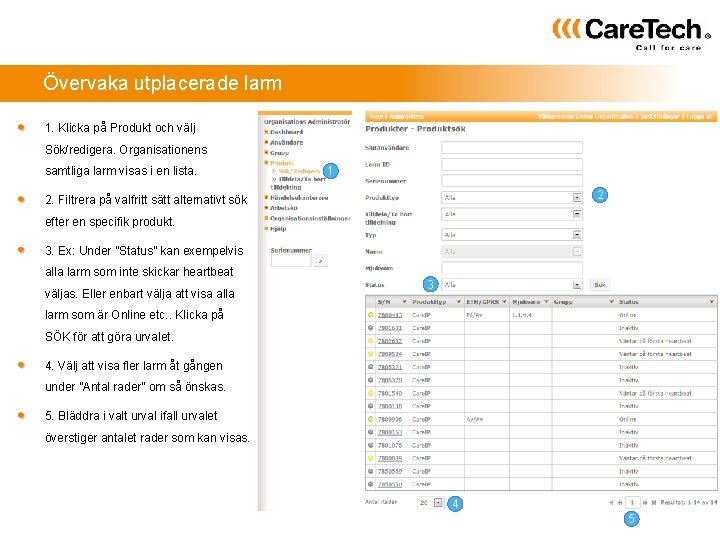Click the CareIP cell of serial 7850559
The height and width of the screenshot is (540, 720).
tap(421, 471)
